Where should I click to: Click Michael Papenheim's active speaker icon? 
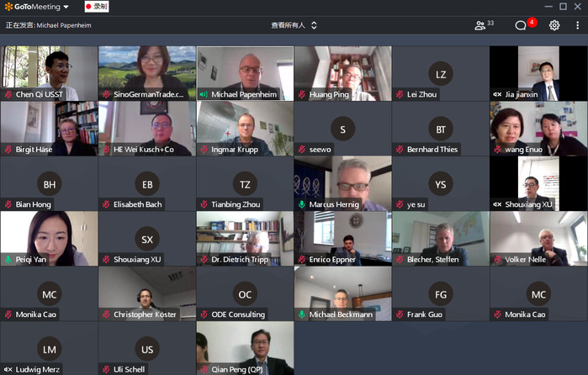point(204,95)
